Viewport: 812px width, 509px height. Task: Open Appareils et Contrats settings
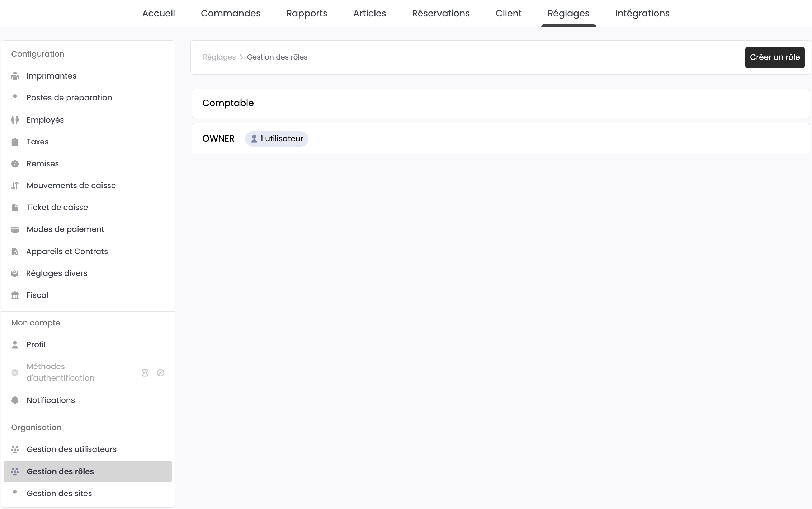coord(67,252)
